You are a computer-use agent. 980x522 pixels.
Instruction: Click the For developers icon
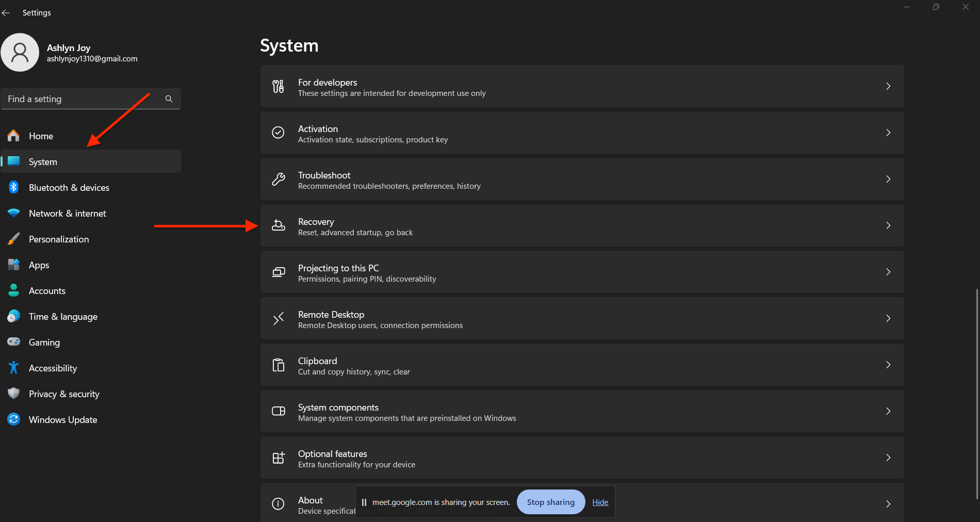[279, 86]
